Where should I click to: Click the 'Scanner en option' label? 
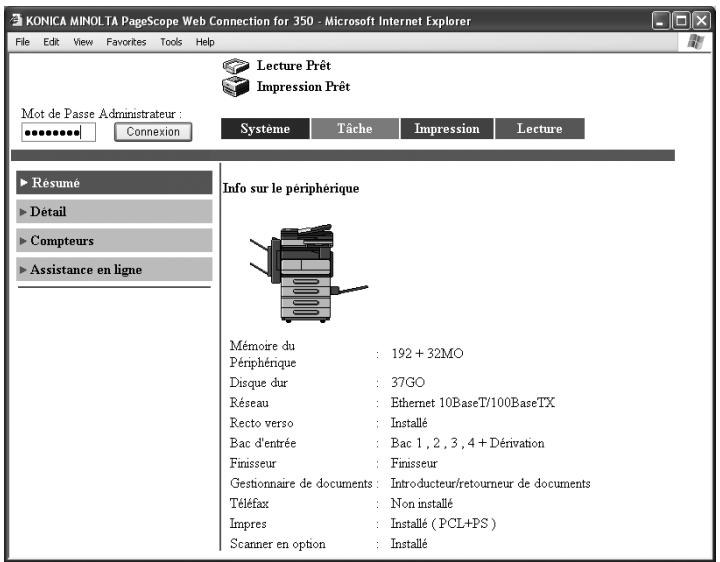[x=278, y=544]
